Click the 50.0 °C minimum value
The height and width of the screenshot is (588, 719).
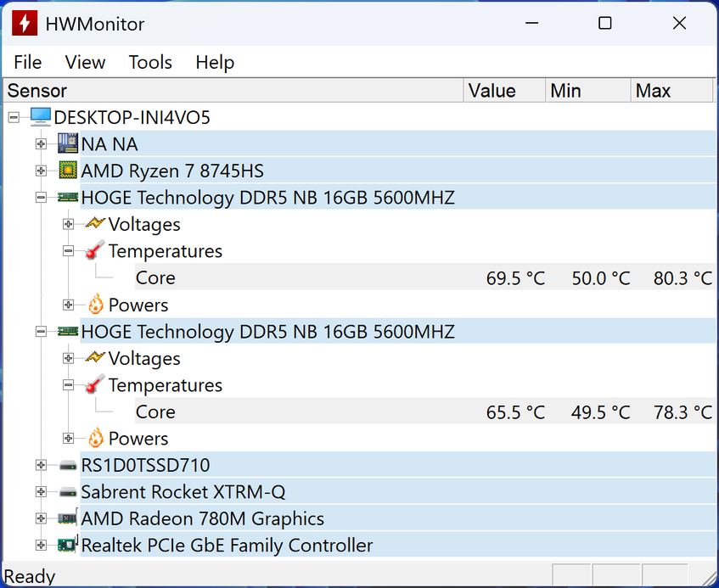point(601,277)
